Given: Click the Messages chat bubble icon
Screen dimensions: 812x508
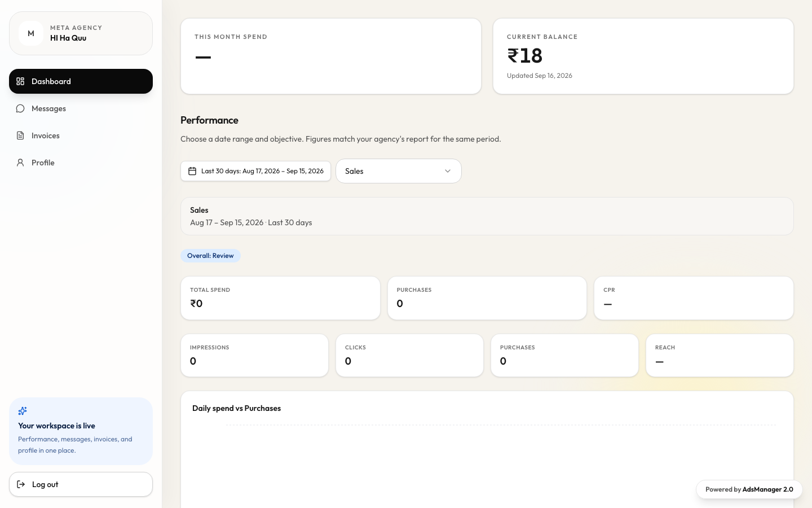Looking at the screenshot, I should [20, 108].
